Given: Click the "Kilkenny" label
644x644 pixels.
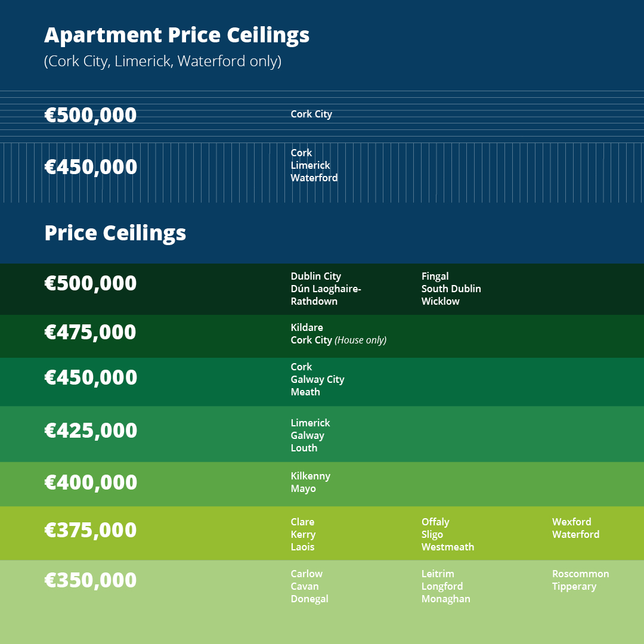Looking at the screenshot, I should 310,476.
